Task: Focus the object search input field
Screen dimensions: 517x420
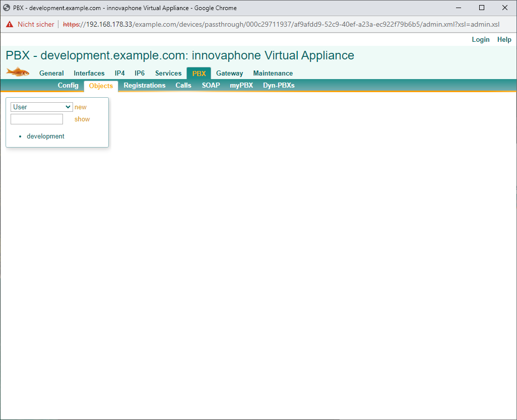Action: click(37, 119)
